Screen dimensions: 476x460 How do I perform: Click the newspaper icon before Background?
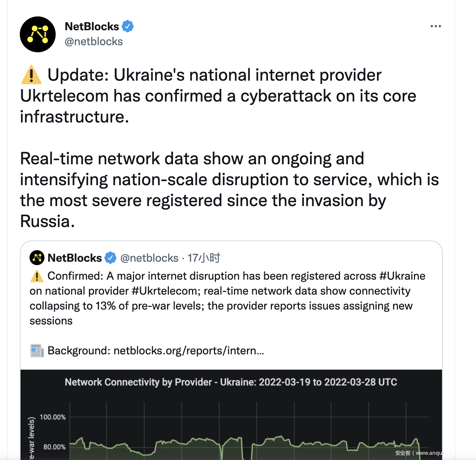click(x=37, y=351)
